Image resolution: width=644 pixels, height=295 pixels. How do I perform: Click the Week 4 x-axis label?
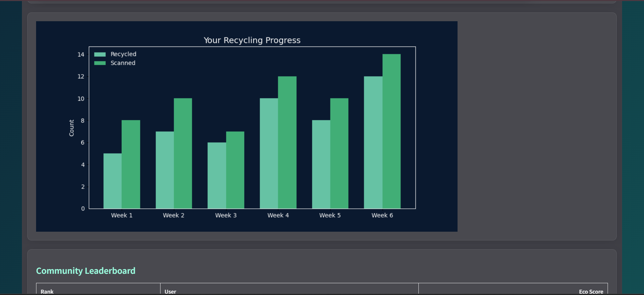278,215
